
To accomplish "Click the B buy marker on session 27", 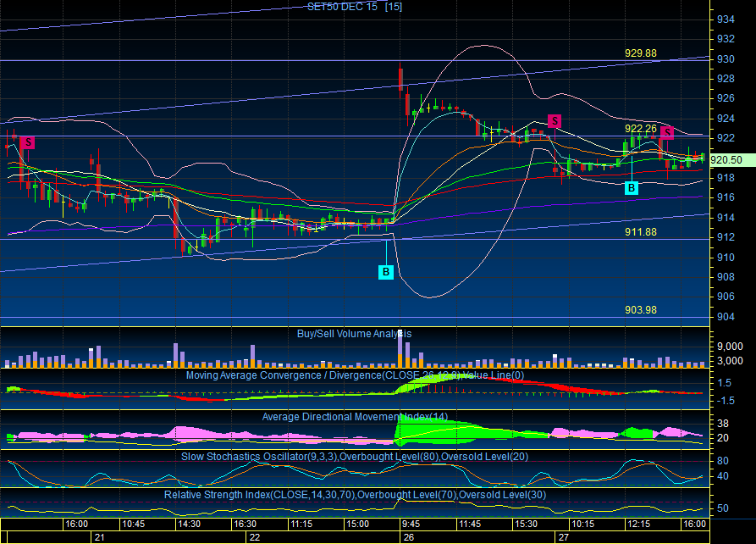I will click(x=631, y=188).
